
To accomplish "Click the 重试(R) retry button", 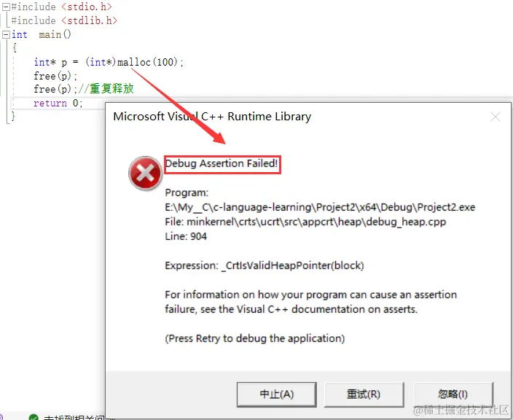I will (x=364, y=394).
